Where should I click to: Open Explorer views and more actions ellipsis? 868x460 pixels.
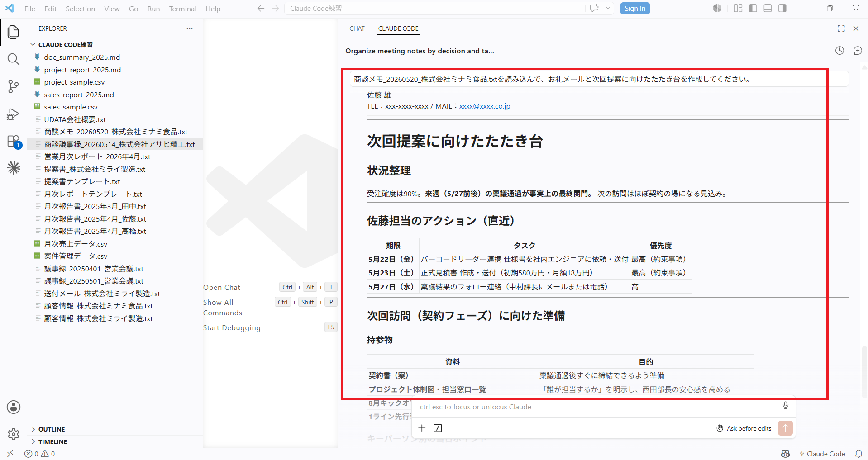[x=190, y=28]
